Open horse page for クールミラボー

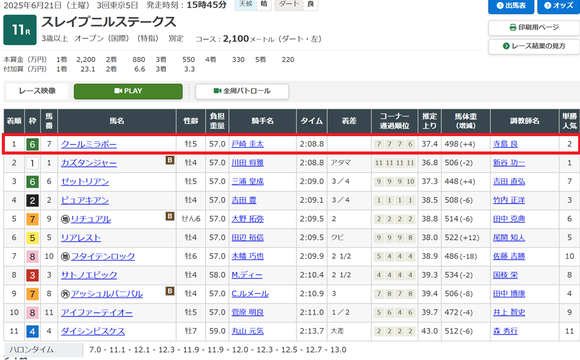[x=89, y=144]
